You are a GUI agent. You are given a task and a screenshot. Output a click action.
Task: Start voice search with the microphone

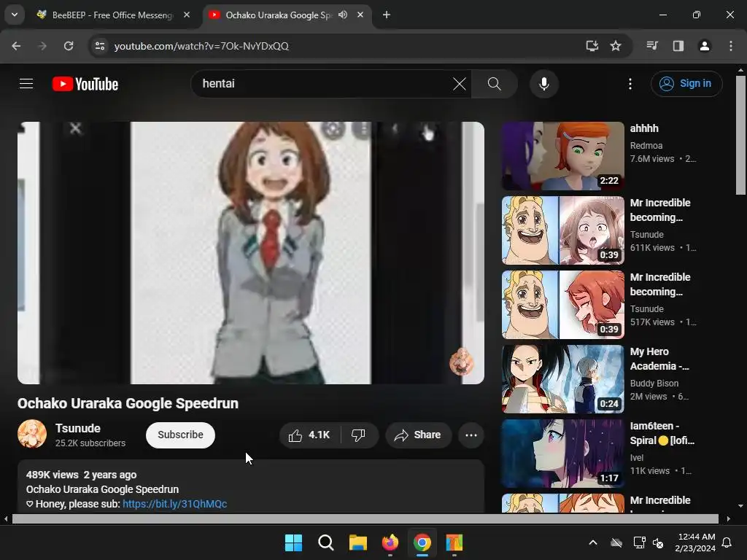click(543, 84)
